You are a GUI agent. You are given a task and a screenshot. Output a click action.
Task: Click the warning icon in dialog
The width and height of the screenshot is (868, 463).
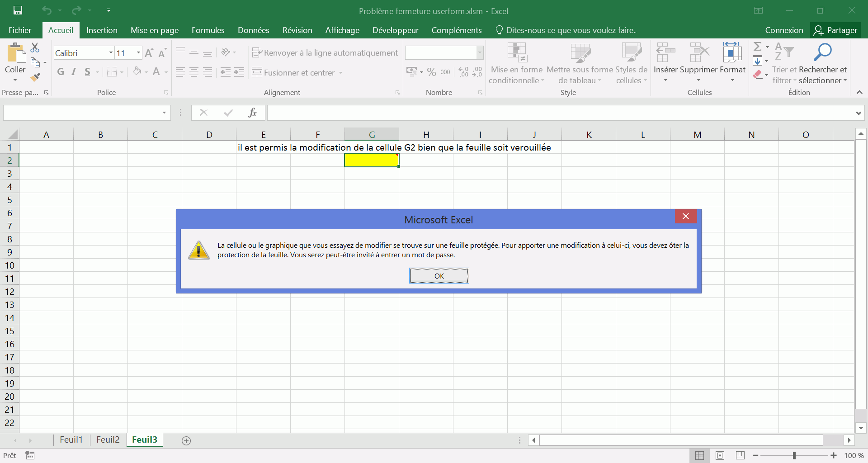pos(199,250)
